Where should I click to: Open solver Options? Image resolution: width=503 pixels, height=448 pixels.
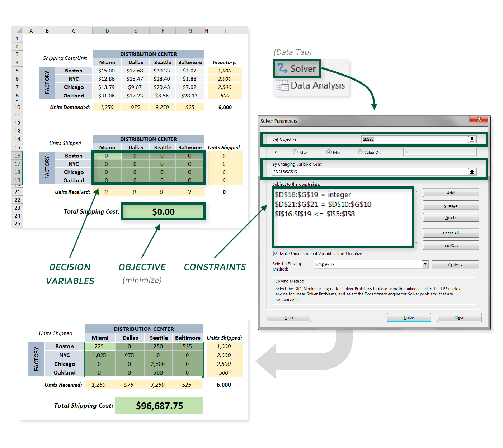click(x=455, y=265)
